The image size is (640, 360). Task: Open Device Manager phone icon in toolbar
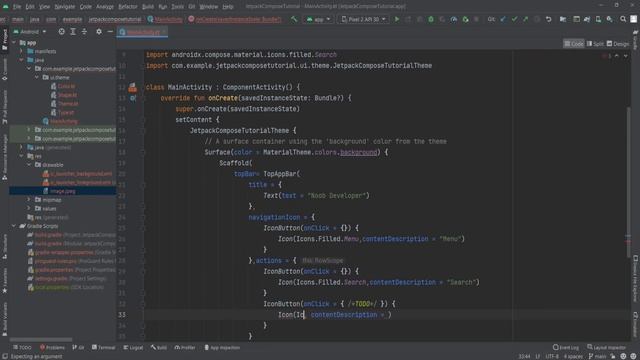point(598,19)
